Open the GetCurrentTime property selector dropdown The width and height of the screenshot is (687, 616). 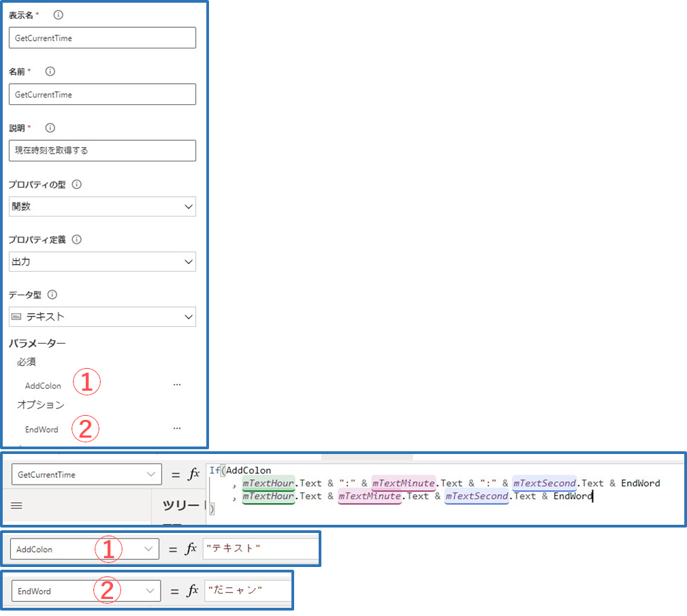coord(86,474)
